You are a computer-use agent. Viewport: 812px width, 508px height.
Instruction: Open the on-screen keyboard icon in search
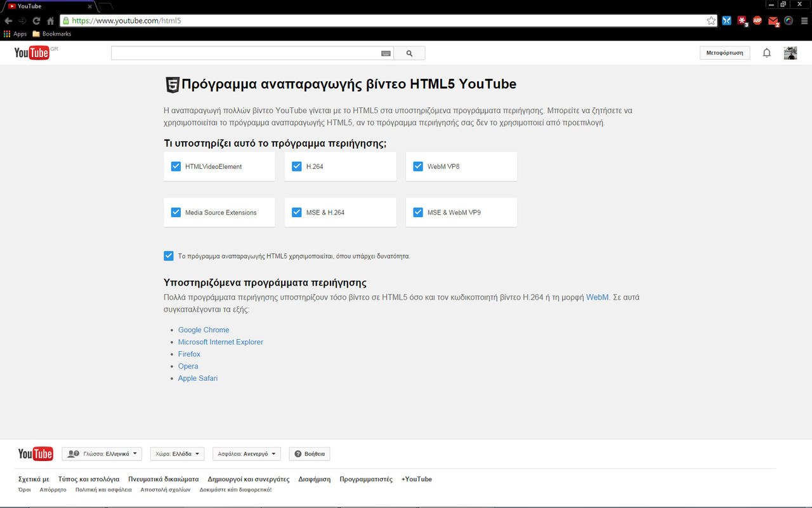coord(386,53)
